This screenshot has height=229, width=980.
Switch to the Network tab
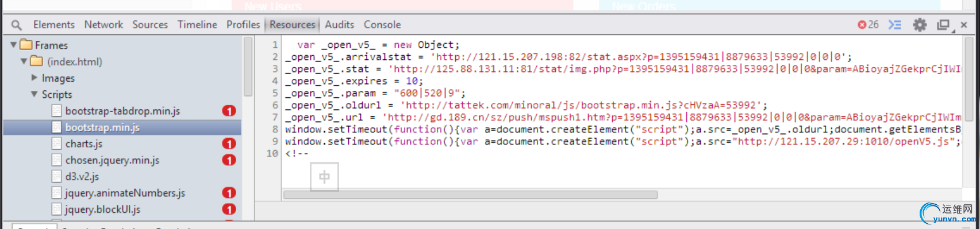[103, 25]
